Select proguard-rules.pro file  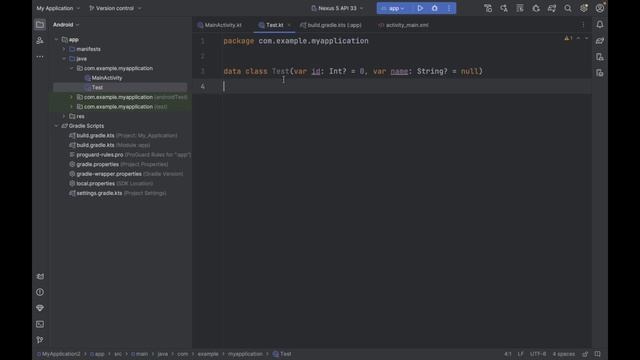click(x=130, y=155)
